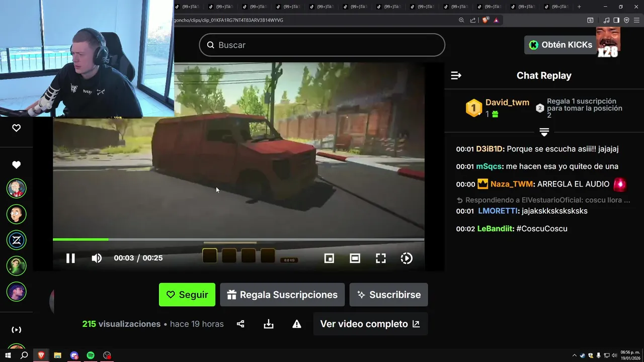Open first followed channel avatar in sidebar
The height and width of the screenshot is (362, 644).
coord(16,188)
